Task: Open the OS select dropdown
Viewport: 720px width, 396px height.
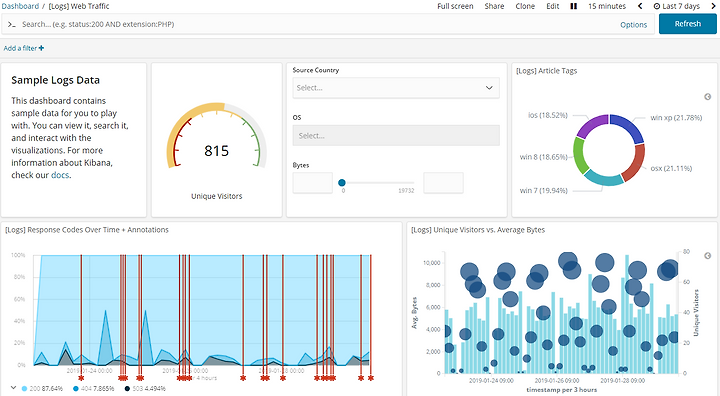Action: 396,136
